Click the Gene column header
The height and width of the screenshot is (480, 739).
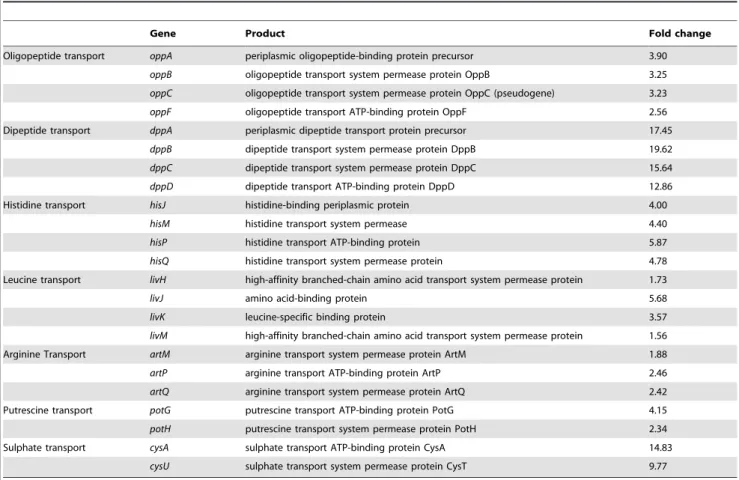click(x=163, y=33)
